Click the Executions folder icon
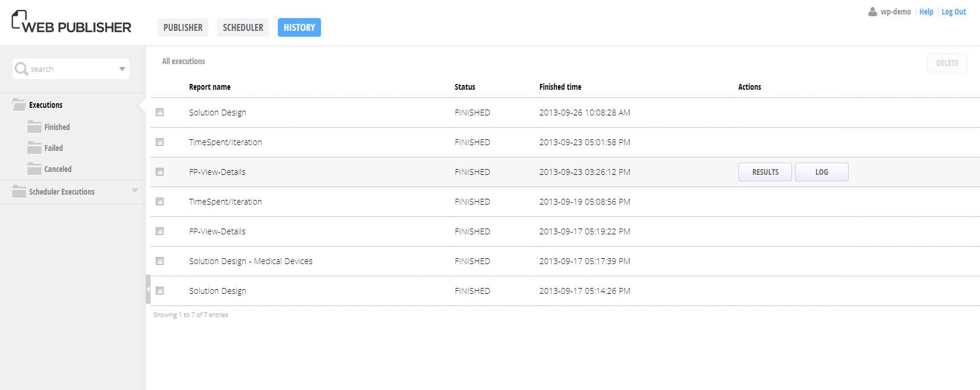Viewport: 980px width, 390px height. (19, 105)
